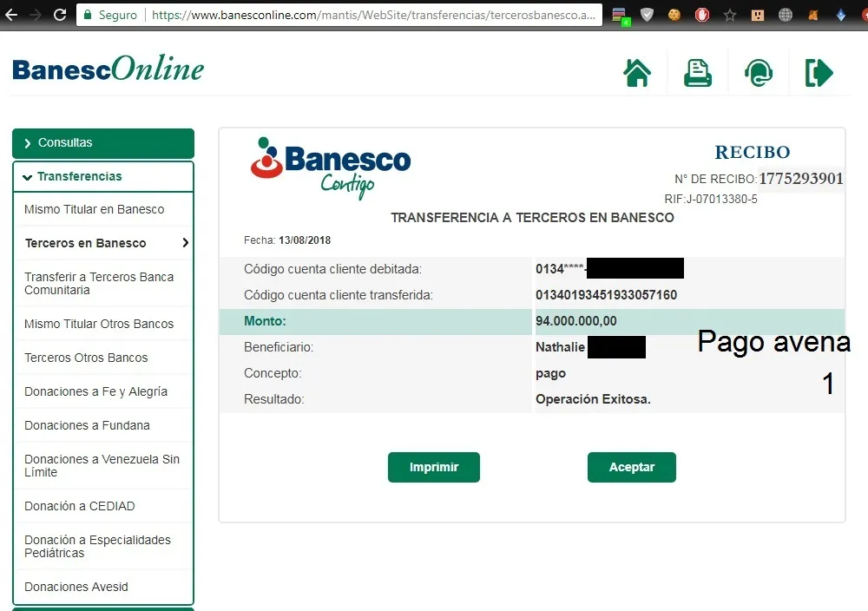Screen dimensions: 868x611
Task: Click the BanescOnline logo
Action: [108, 69]
